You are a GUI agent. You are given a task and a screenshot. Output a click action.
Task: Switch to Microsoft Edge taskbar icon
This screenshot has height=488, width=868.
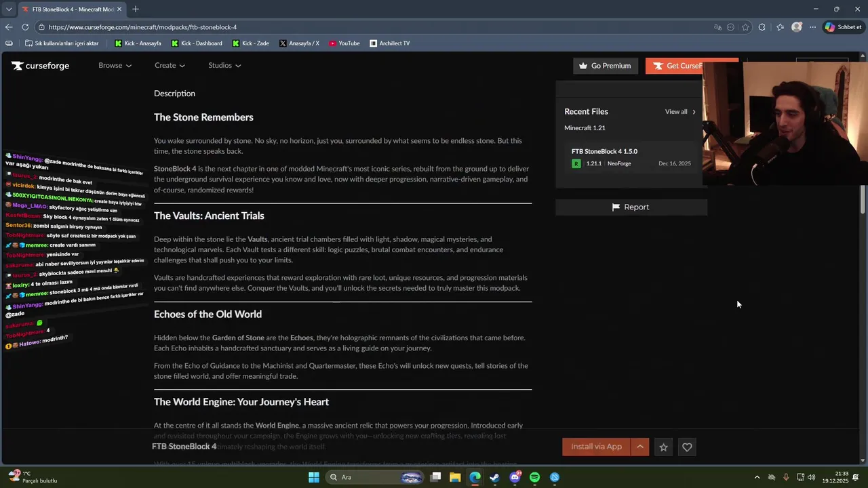(475, 477)
